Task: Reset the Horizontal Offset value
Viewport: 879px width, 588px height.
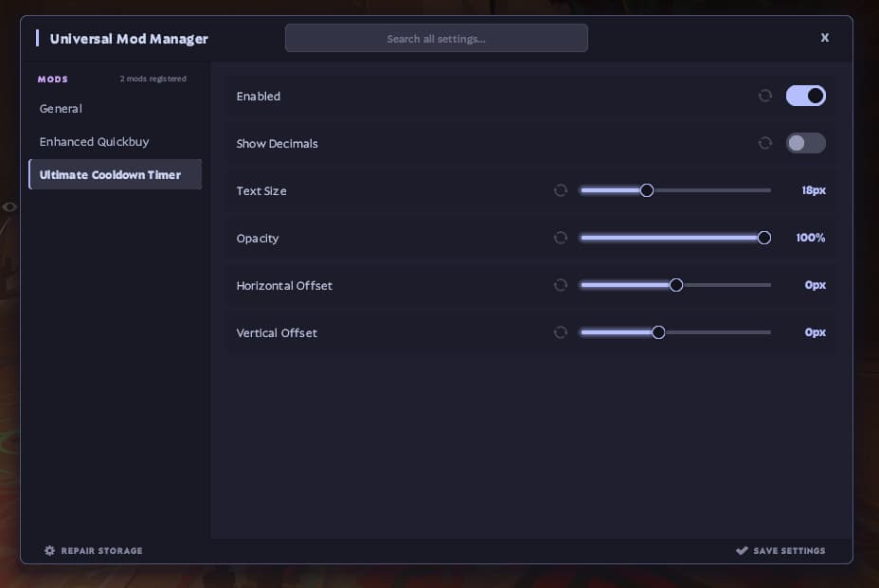Action: pyautogui.click(x=560, y=285)
